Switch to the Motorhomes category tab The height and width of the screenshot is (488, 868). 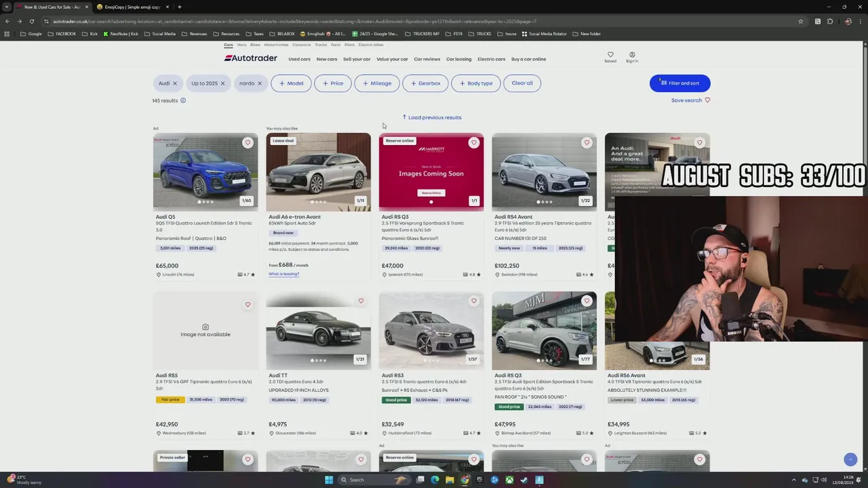pos(276,45)
